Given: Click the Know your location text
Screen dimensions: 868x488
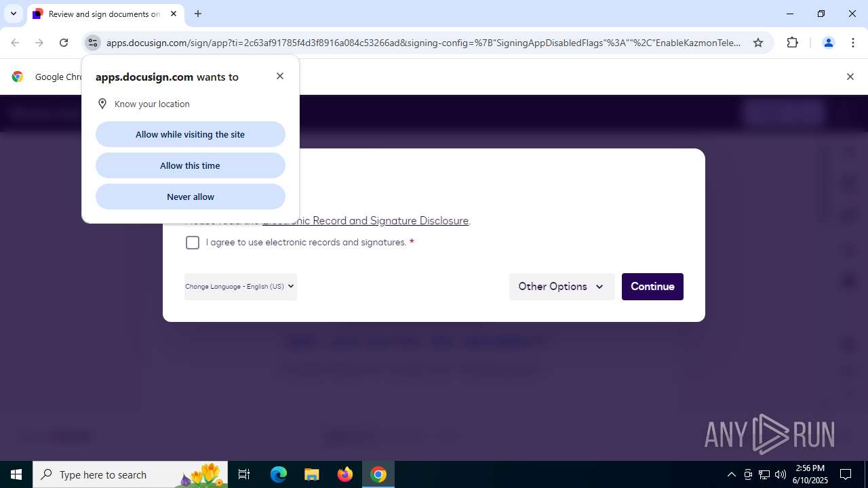Looking at the screenshot, I should 152,104.
